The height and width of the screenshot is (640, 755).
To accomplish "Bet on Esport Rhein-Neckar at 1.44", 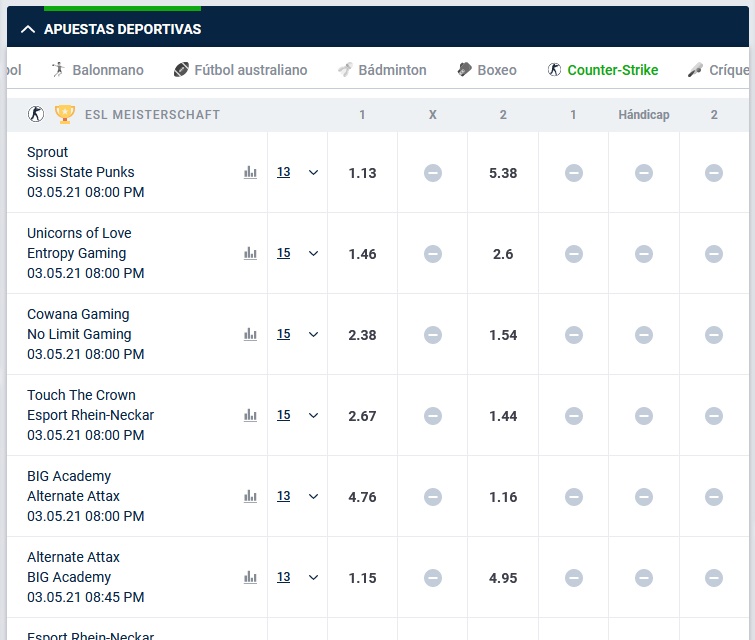I will [x=503, y=416].
